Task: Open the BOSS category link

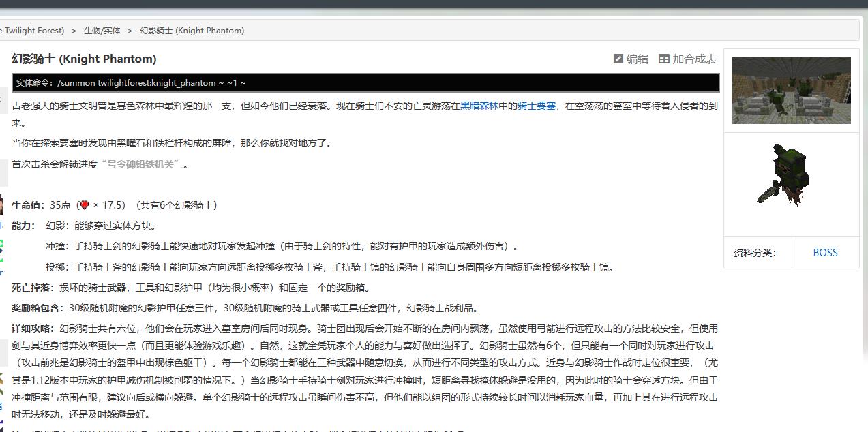Action: pos(825,253)
